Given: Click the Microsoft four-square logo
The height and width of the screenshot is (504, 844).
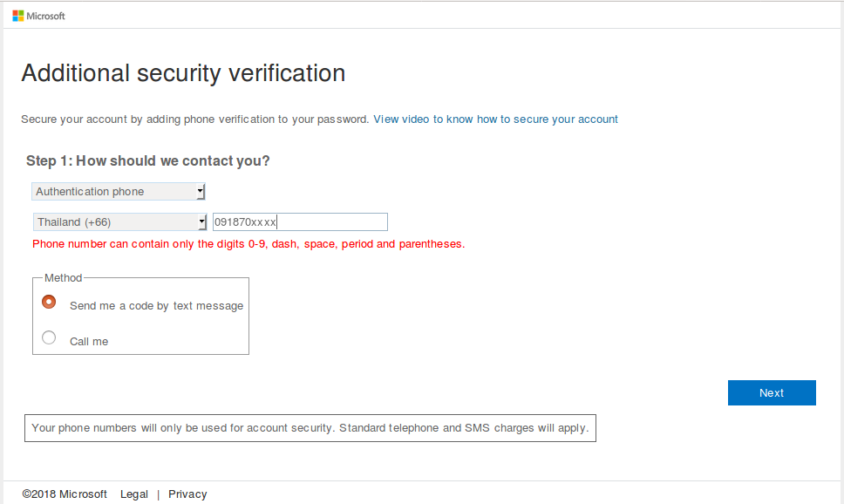Looking at the screenshot, I should (17, 16).
